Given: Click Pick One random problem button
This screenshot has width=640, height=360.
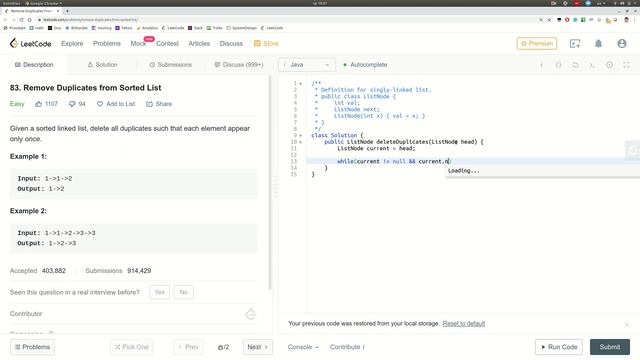Looking at the screenshot, I should pyautogui.click(x=131, y=347).
